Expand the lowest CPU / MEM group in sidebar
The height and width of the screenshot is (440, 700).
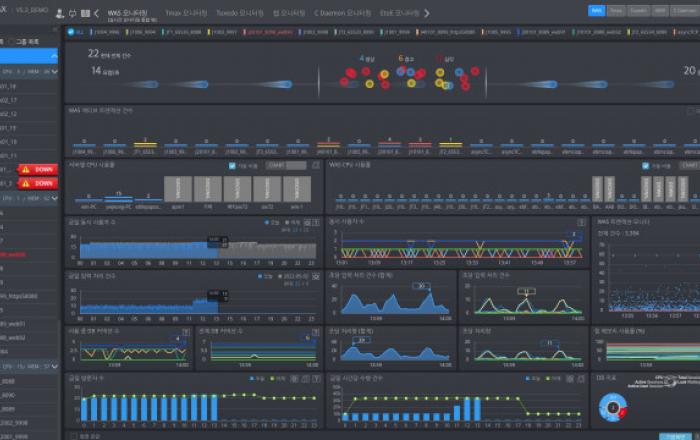click(54, 366)
